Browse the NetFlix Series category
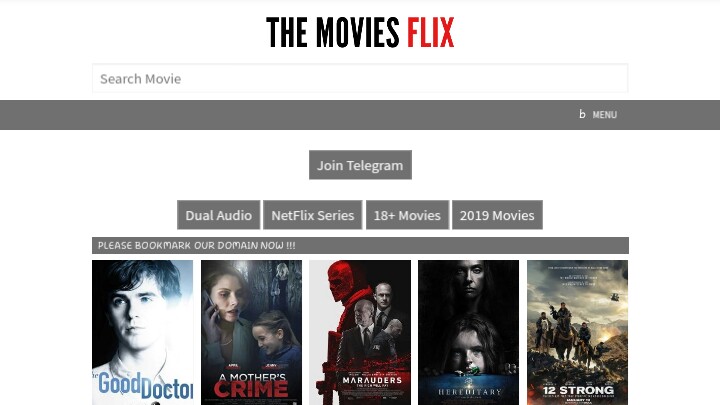 click(x=312, y=215)
